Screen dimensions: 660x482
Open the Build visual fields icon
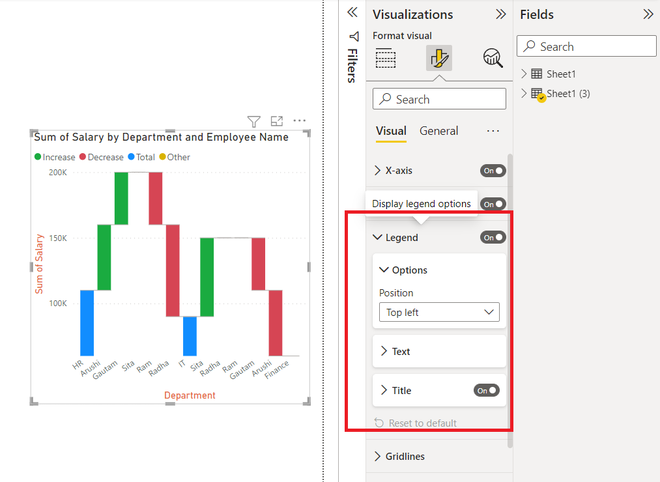point(386,58)
